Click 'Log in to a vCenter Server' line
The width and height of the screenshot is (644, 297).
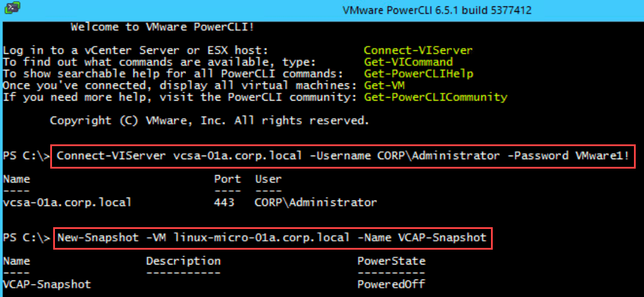135,51
